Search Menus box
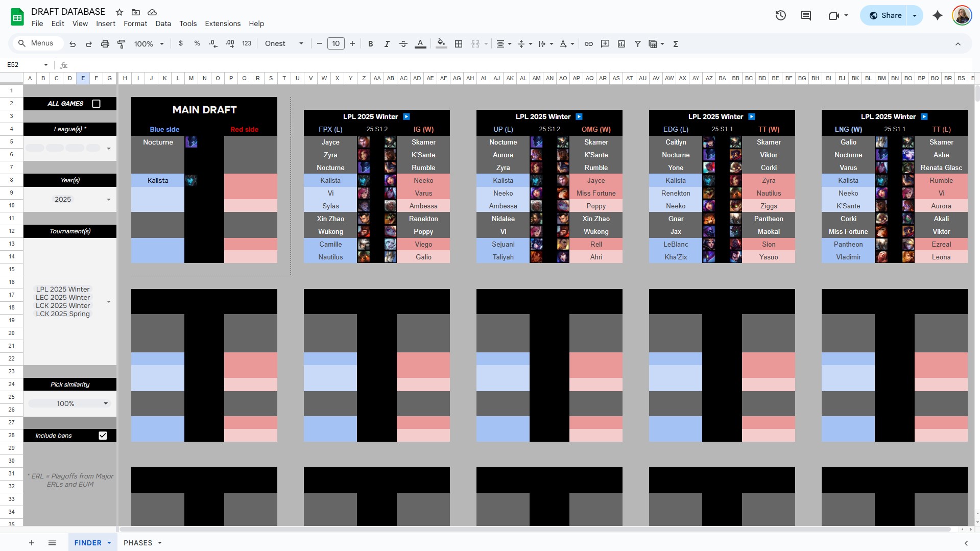The width and height of the screenshot is (980, 551). point(39,43)
